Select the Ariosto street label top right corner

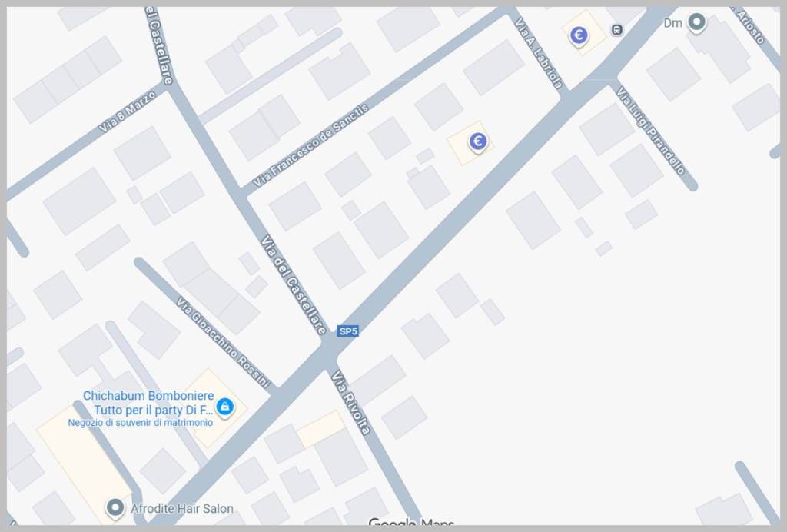pos(752,26)
